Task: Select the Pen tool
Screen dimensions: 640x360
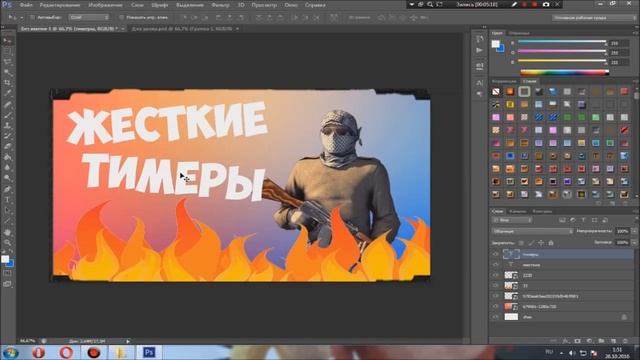Action: [7, 189]
